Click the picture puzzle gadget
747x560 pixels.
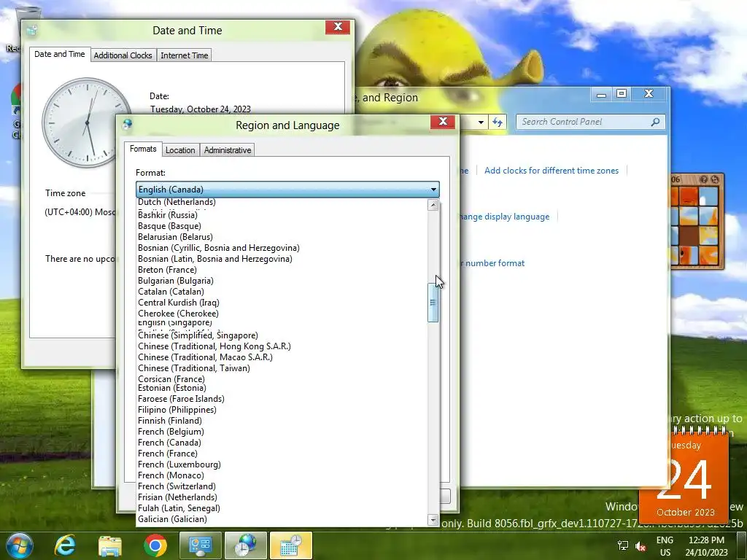(x=697, y=221)
